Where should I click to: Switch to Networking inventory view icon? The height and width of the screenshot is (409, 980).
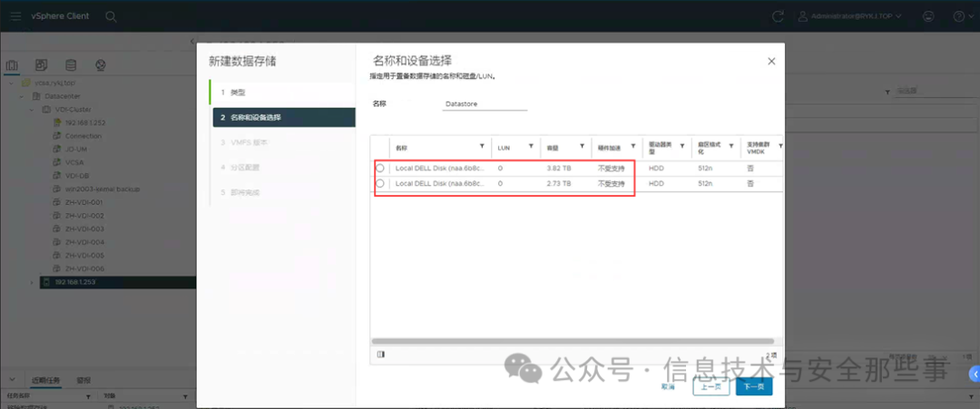(x=100, y=65)
